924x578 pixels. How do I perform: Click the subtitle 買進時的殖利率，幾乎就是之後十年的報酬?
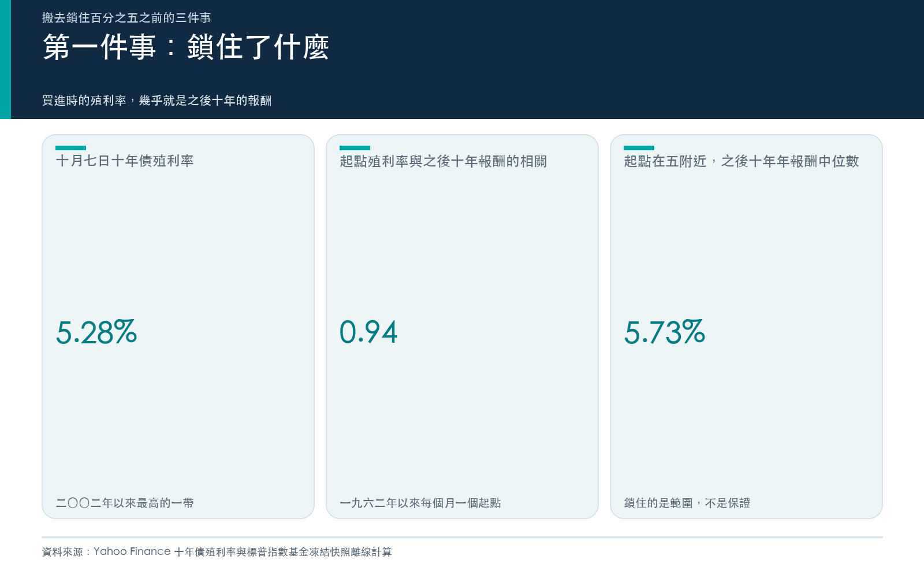point(157,101)
